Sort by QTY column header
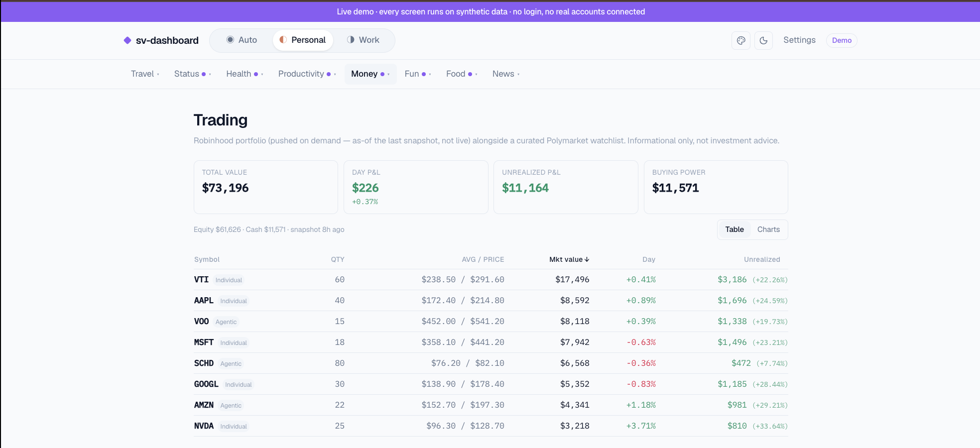The image size is (980, 448). (x=338, y=259)
